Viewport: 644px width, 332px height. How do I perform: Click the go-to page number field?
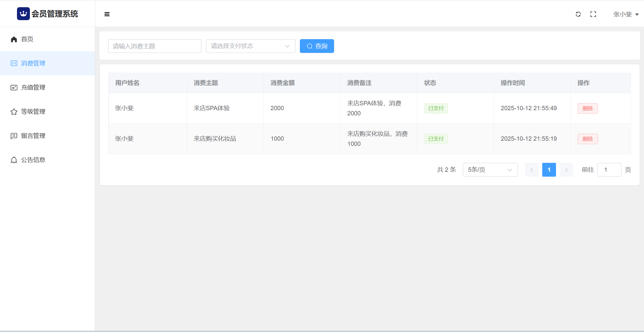point(609,170)
